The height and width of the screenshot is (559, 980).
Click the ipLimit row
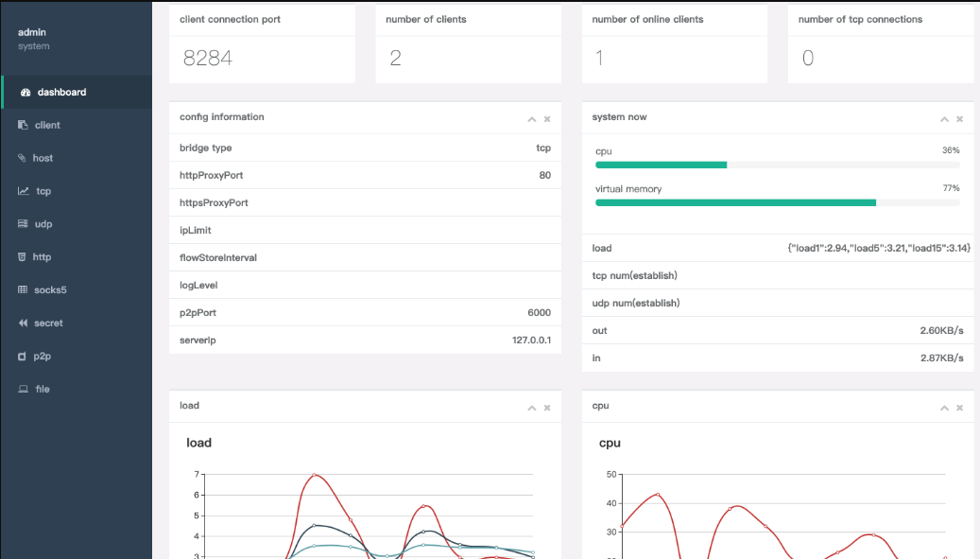pos(365,230)
